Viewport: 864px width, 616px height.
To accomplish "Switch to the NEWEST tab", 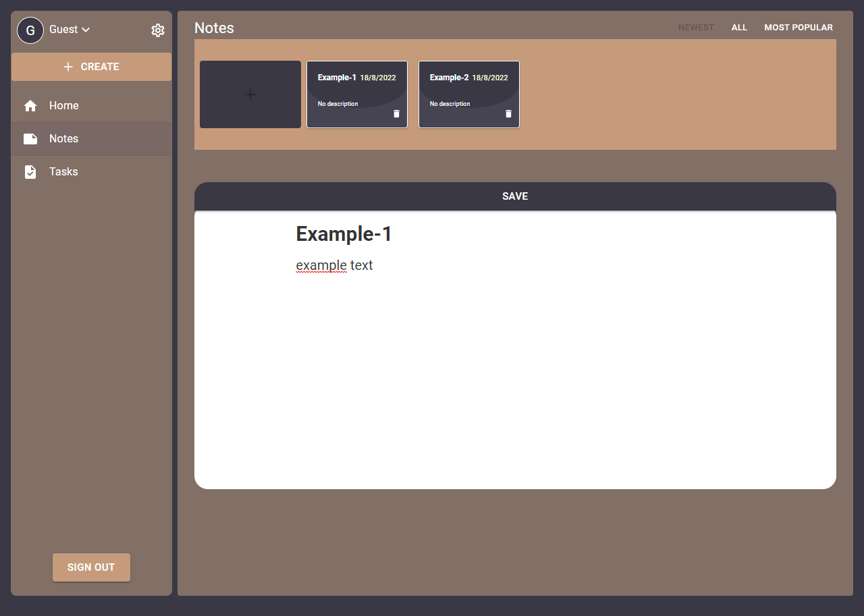I will pos(696,27).
